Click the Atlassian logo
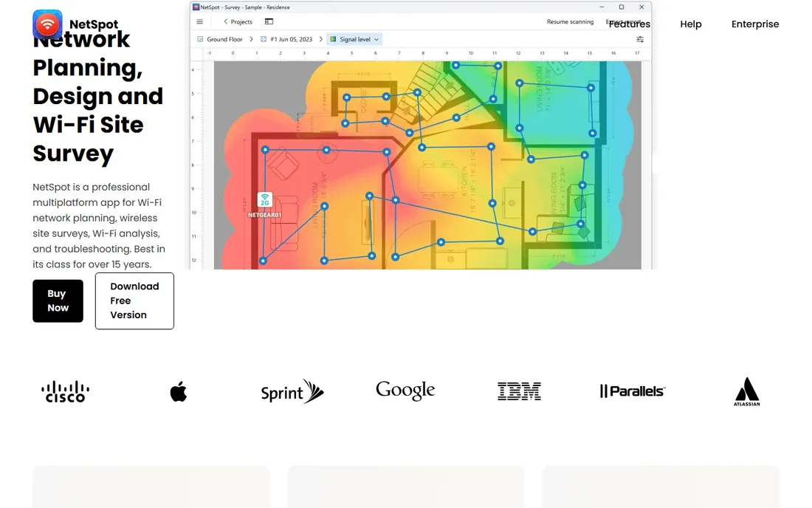Screen dimensions: 812x508 [x=747, y=391]
